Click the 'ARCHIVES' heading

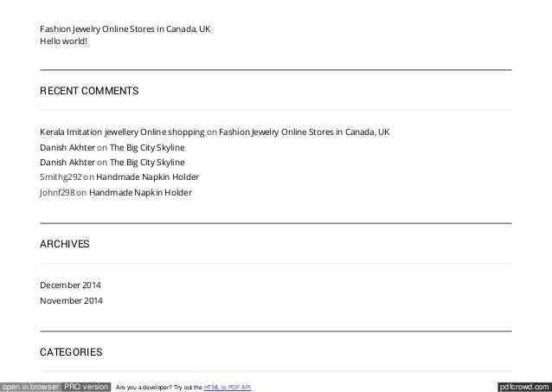64,244
